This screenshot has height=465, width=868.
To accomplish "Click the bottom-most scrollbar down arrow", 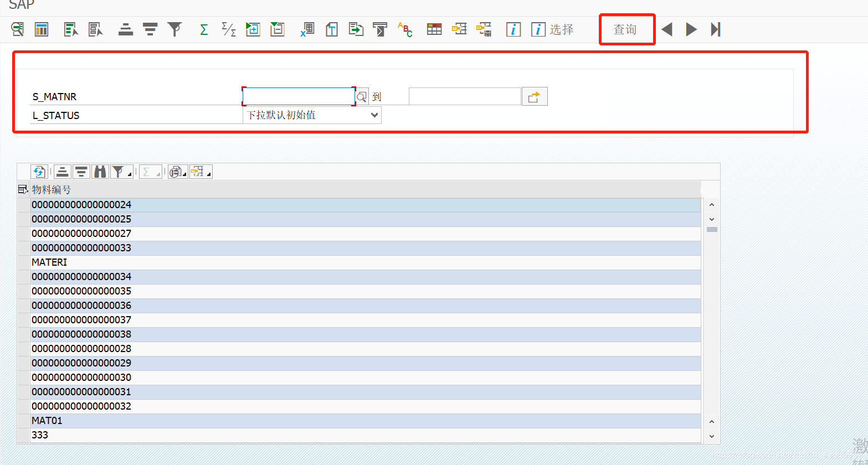I will (712, 436).
